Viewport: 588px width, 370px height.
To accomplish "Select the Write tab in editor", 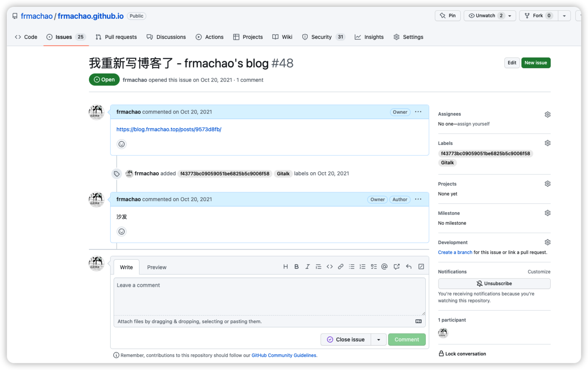I will pos(126,267).
